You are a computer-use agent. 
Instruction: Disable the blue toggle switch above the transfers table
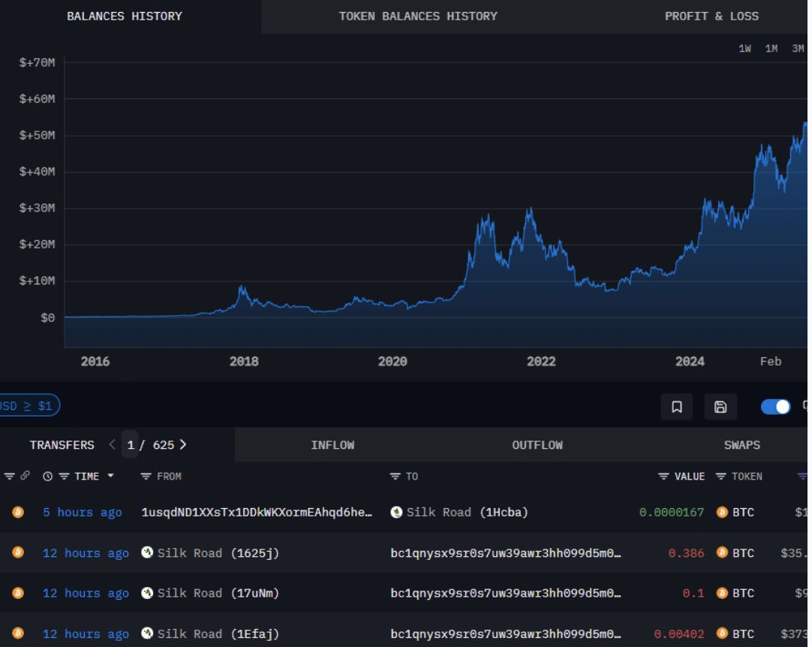[775, 406]
